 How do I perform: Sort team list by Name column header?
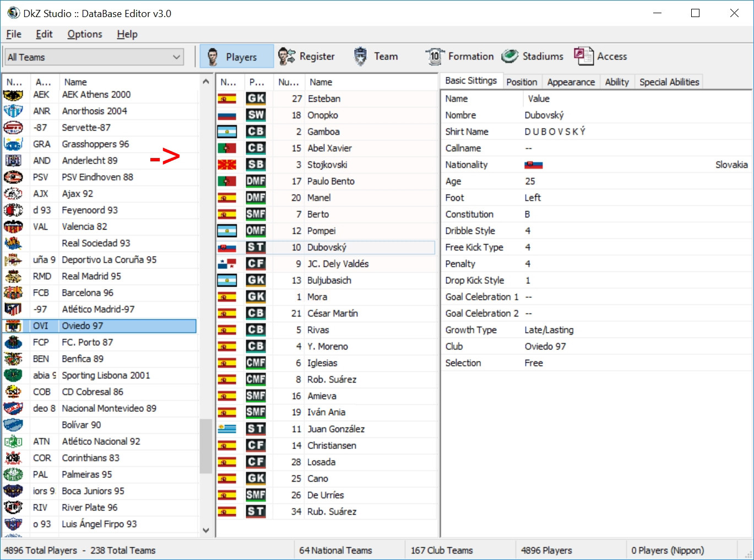point(129,82)
